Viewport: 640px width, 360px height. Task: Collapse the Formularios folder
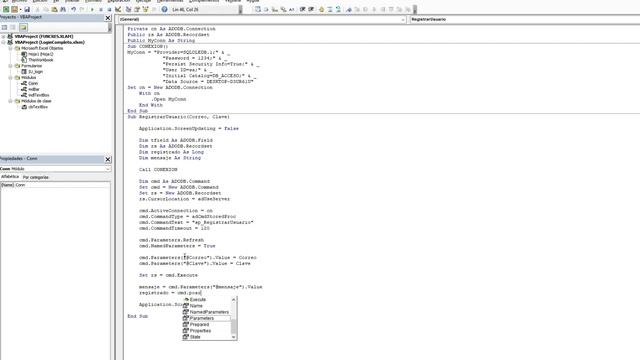point(11,66)
